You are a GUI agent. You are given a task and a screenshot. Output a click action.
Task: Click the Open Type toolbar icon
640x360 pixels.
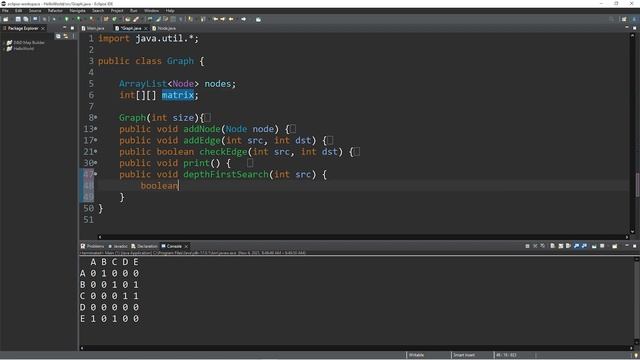pyautogui.click(x=128, y=19)
